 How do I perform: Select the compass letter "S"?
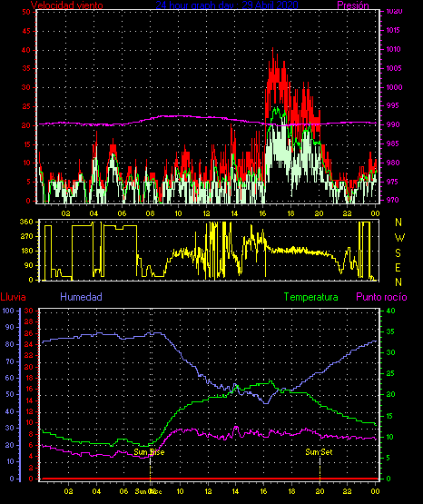(x=398, y=253)
